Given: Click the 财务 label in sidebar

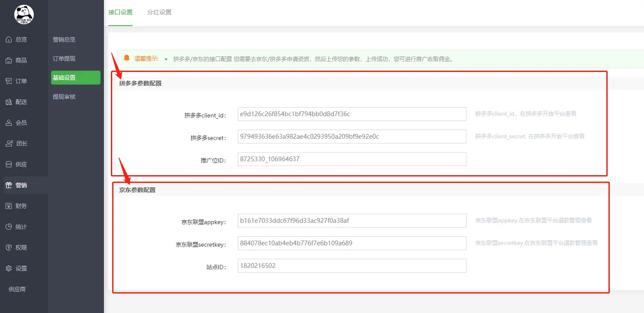Looking at the screenshot, I should (x=21, y=206).
